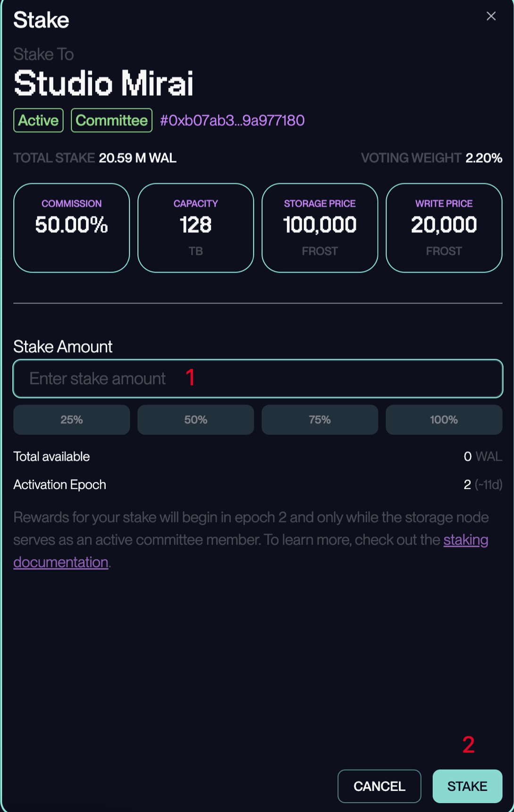Open the #0xb07ab3...9a977180 node address link

[232, 120]
